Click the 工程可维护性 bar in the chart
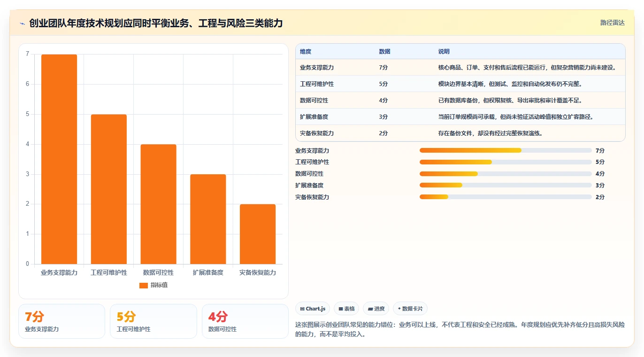The width and height of the screenshot is (644, 357). coord(109,189)
